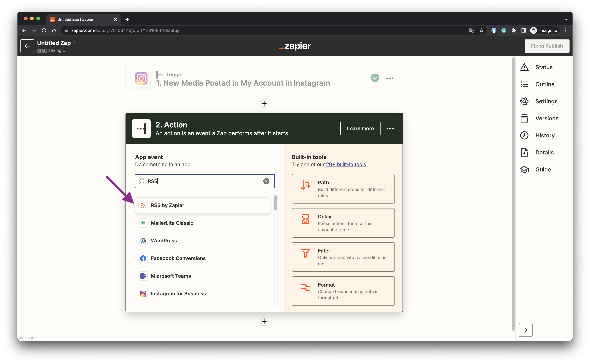Add a step below the Action card
Viewport: 590px width, 364px height.
[x=264, y=321]
